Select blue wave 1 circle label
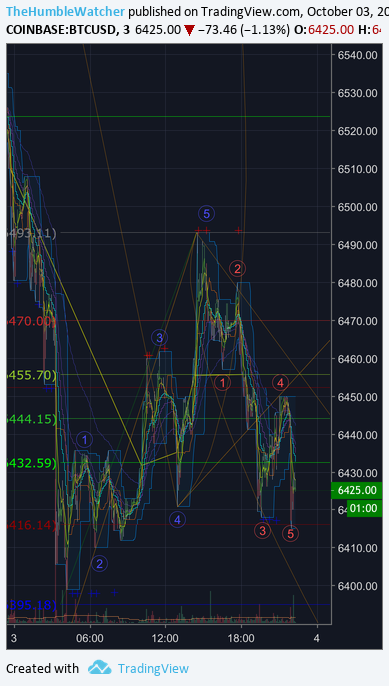This screenshot has width=389, height=686. click(84, 440)
